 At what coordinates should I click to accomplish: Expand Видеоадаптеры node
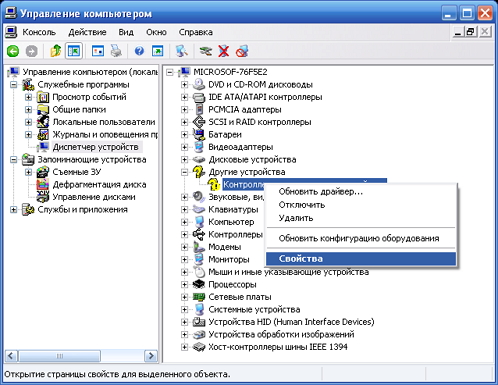(184, 147)
